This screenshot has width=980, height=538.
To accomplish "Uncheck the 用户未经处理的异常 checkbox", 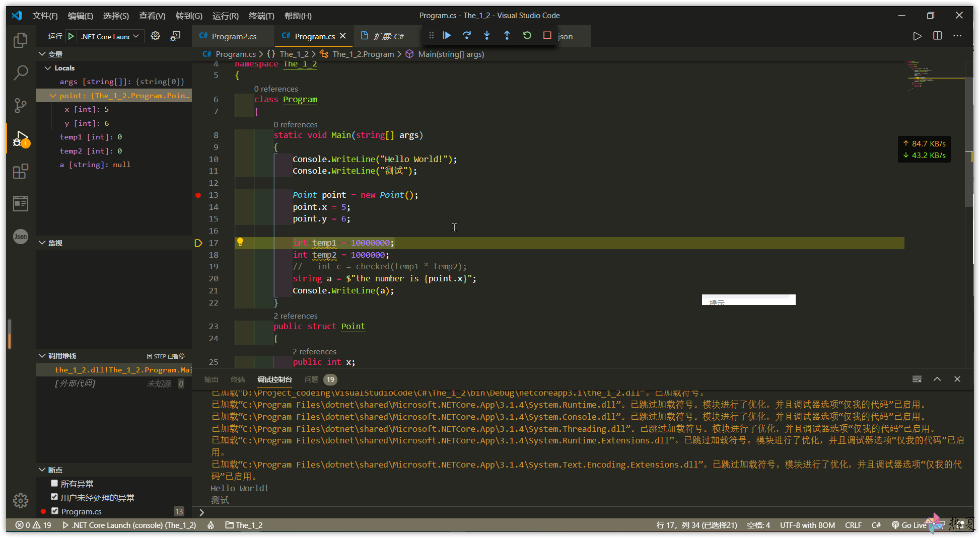I will click(54, 497).
